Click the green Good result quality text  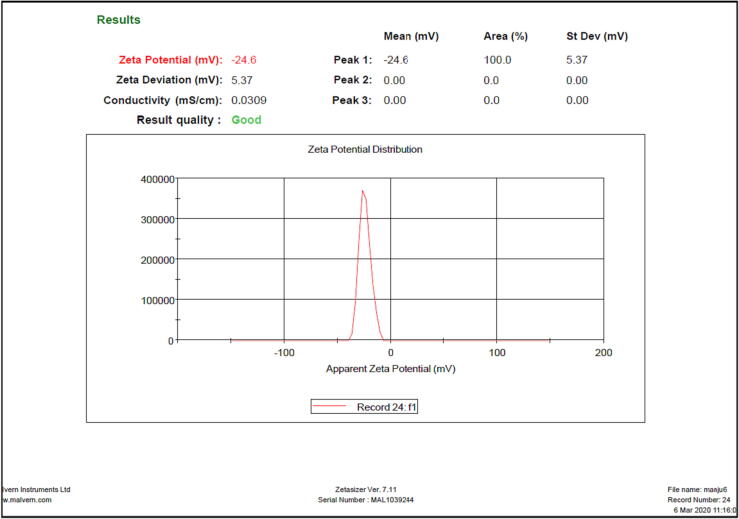click(x=246, y=120)
